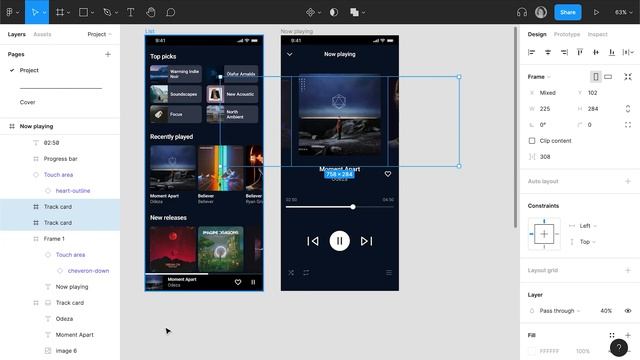Viewport: 640px width, 360px height.
Task: Open zoom level 63% dropdown
Action: tap(624, 12)
